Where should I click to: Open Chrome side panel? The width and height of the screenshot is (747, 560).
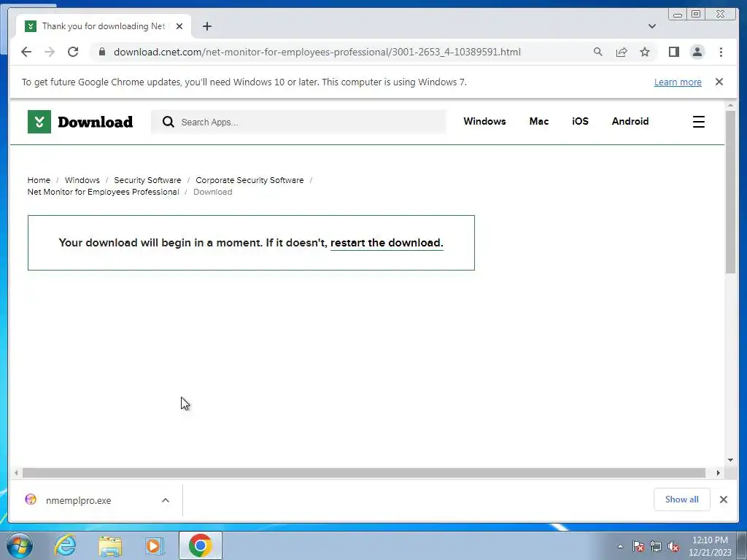tap(673, 52)
